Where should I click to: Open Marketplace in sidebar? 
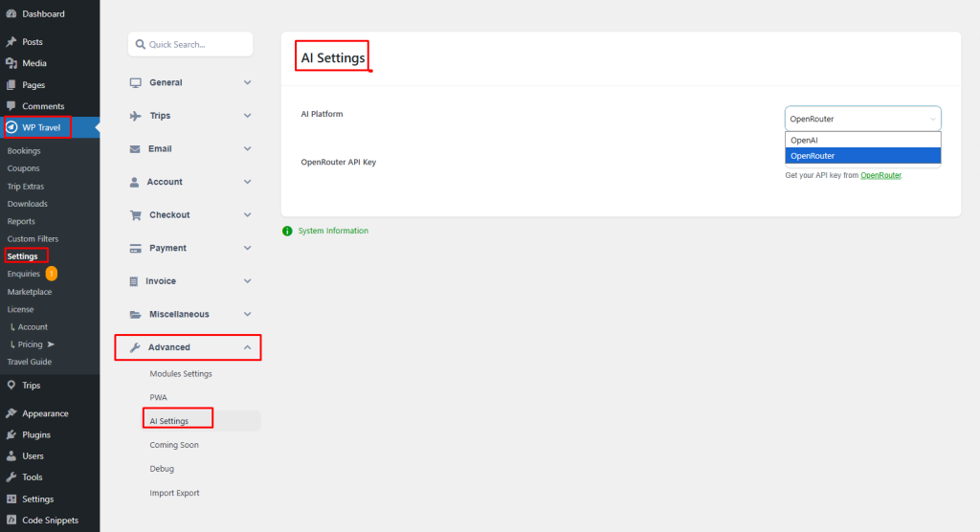tap(30, 292)
